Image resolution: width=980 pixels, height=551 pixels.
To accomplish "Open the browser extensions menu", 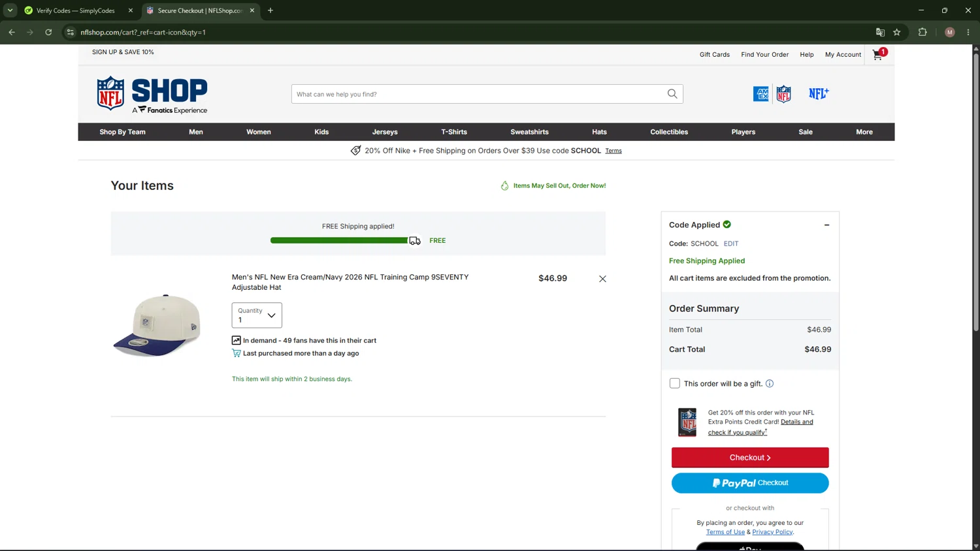I will (x=923, y=32).
